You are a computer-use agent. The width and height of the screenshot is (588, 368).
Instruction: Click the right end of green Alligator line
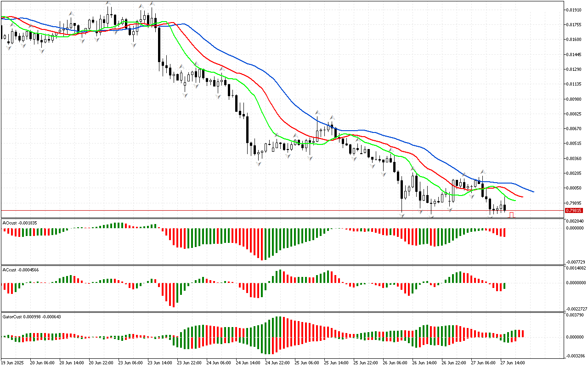[x=514, y=201]
